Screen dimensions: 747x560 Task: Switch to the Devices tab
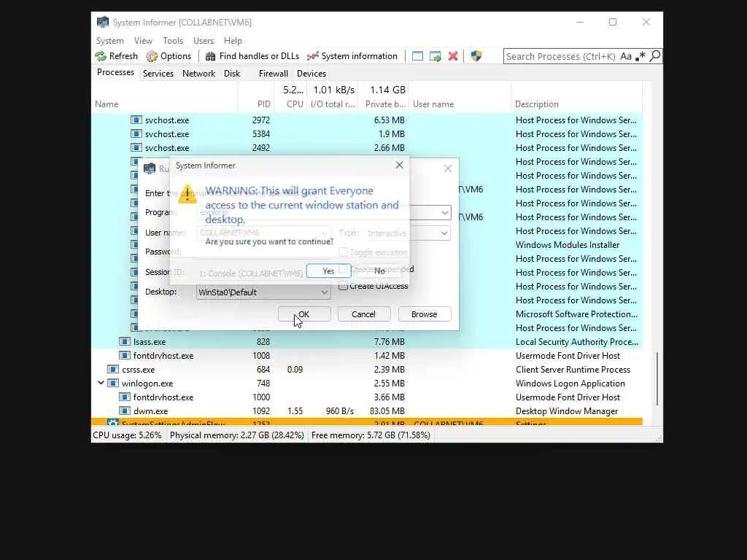[x=311, y=74]
